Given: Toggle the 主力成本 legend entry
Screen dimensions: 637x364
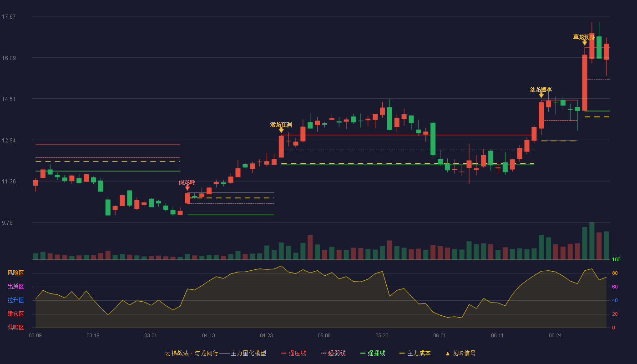Looking at the screenshot, I should point(415,353).
